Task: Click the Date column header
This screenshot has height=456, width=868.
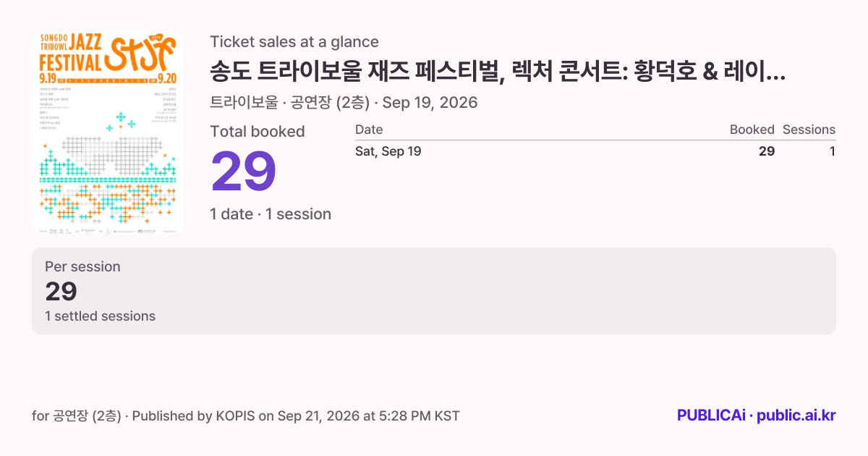Action: [369, 130]
